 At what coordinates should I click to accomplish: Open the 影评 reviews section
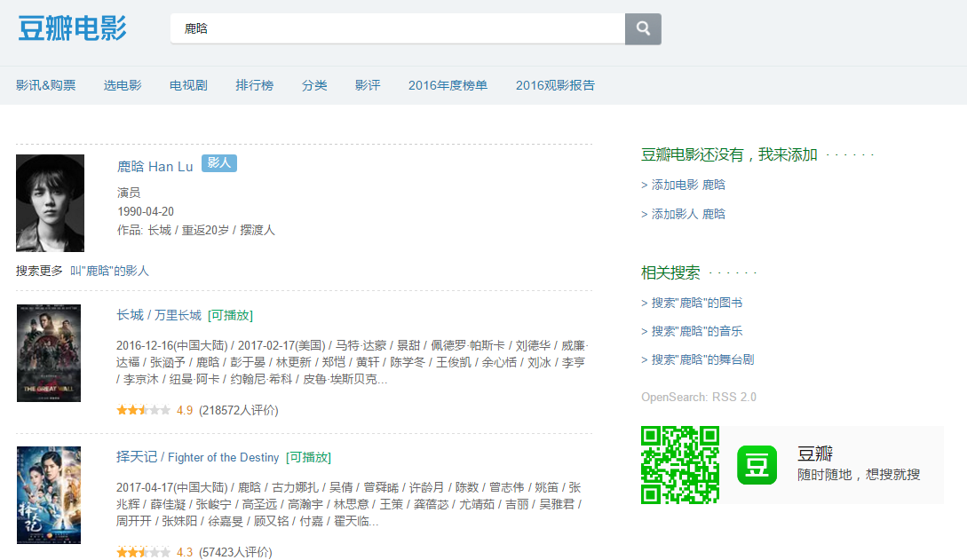(368, 85)
